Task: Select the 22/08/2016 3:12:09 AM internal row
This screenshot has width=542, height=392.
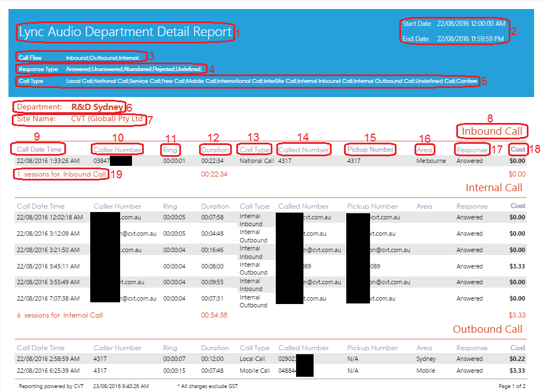Action: click(271, 234)
